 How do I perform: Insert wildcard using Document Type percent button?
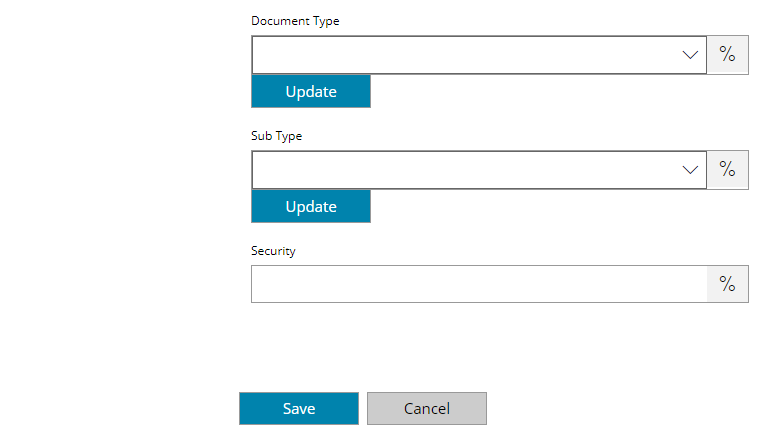pos(727,55)
